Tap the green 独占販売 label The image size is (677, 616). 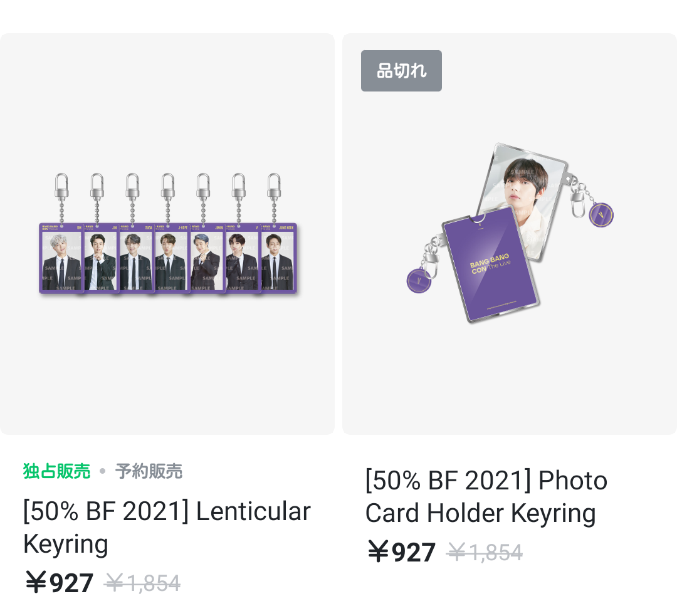pyautogui.click(x=56, y=471)
